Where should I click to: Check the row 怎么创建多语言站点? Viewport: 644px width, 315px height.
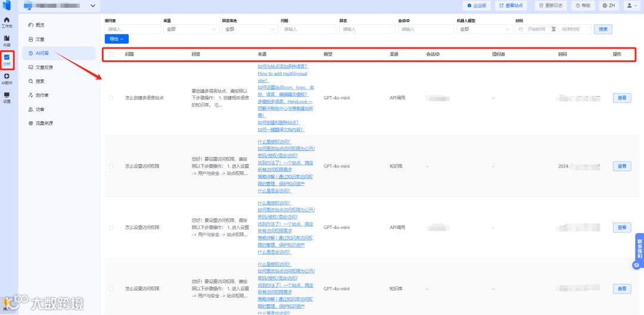tap(112, 98)
